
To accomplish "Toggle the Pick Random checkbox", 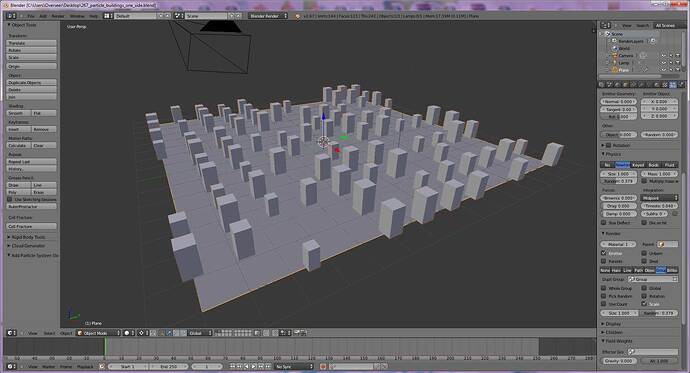I will (x=604, y=296).
